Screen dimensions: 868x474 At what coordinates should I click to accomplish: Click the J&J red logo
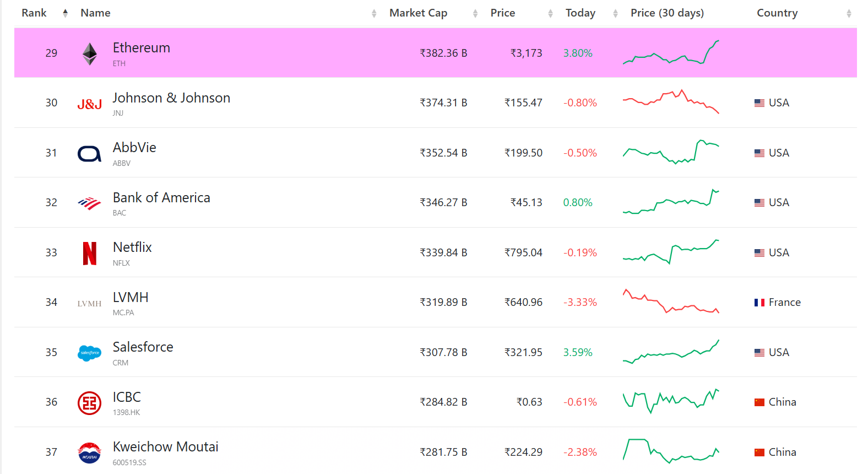[89, 104]
